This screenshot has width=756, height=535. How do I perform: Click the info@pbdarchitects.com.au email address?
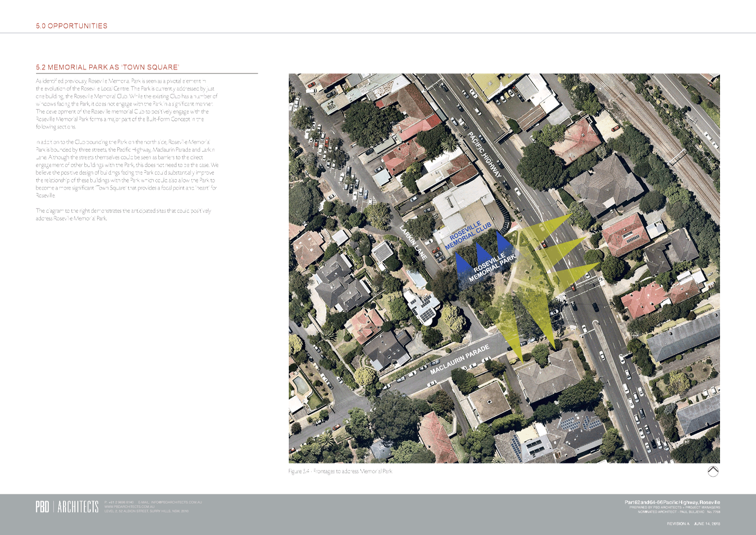[x=176, y=502]
